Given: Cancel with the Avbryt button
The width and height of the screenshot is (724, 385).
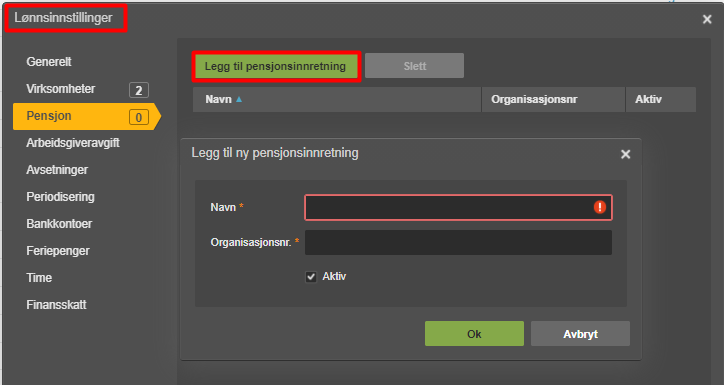Looking at the screenshot, I should click(x=580, y=334).
